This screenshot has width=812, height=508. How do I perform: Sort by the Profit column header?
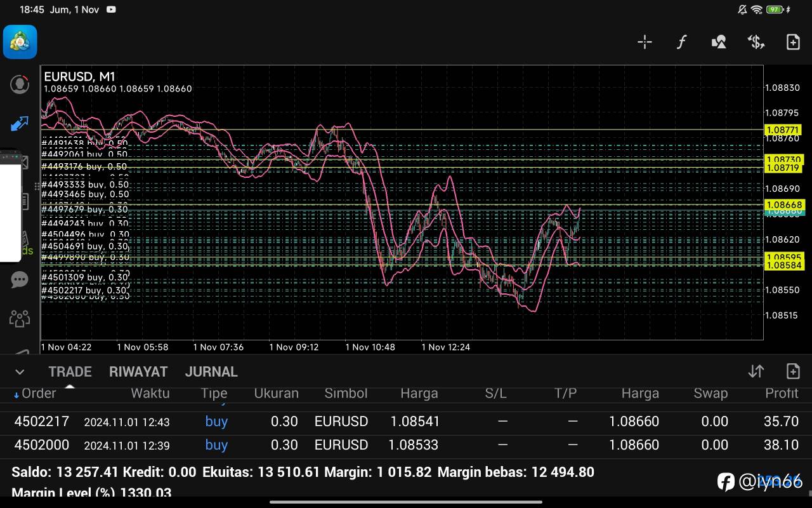782,393
